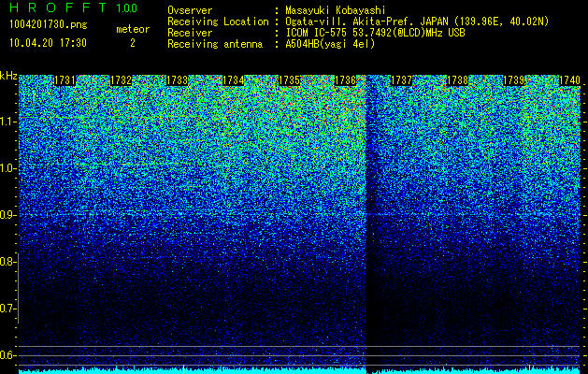Click the A504HB(yagi 4el) antenna value

330,44
